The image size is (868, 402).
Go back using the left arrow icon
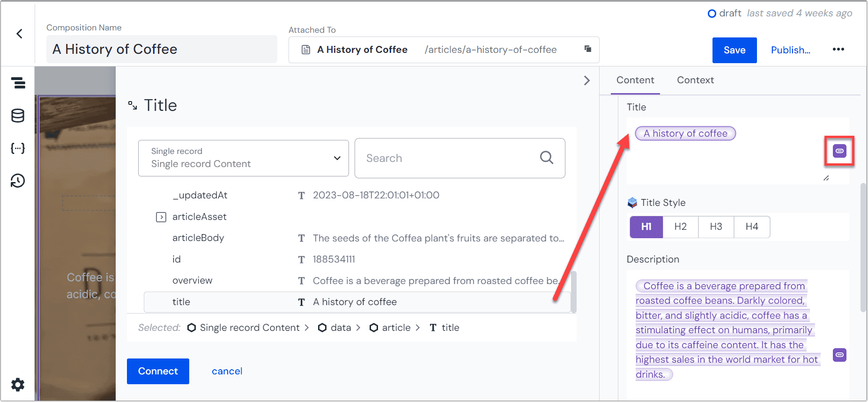[19, 34]
